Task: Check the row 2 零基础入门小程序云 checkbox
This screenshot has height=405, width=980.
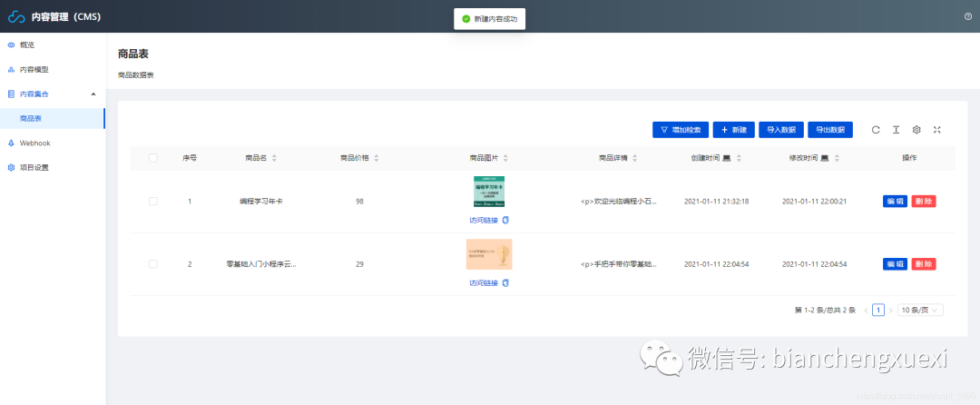Action: [x=153, y=264]
